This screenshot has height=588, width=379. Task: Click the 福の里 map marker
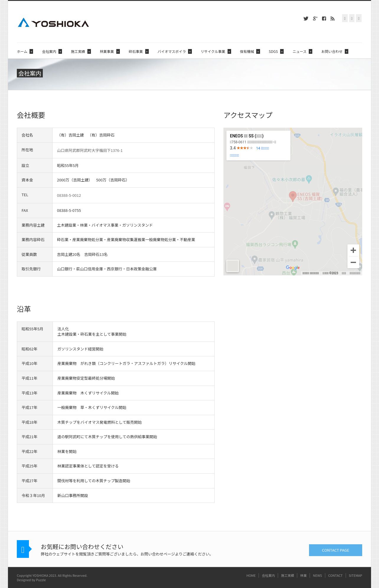(336, 191)
